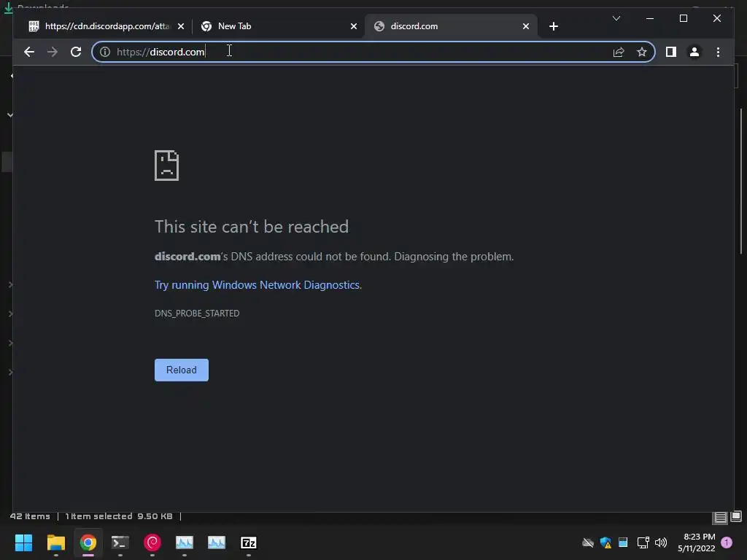Click the cloud sync tray icon

[x=588, y=542]
